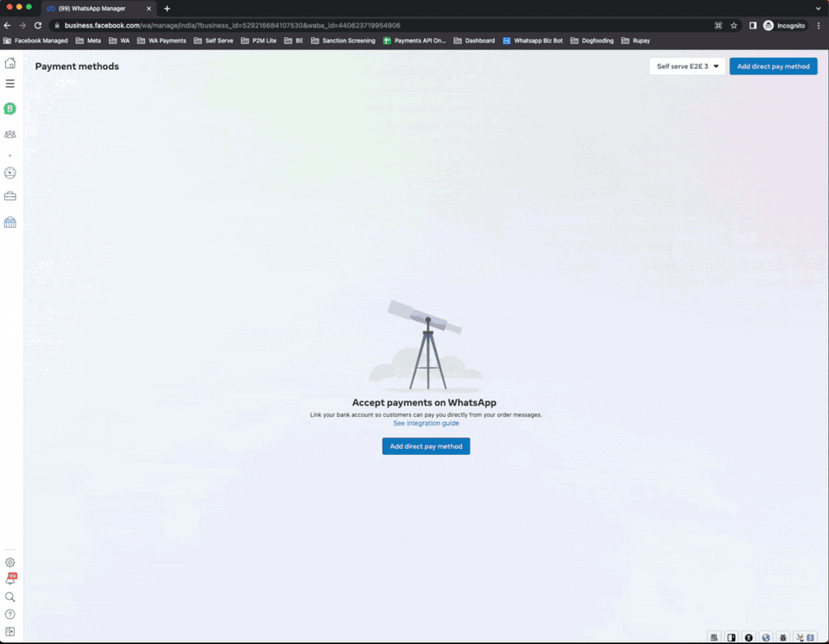This screenshot has width=829, height=644.
Task: Select the green WhatsApp Business account icon
Action: (x=10, y=109)
